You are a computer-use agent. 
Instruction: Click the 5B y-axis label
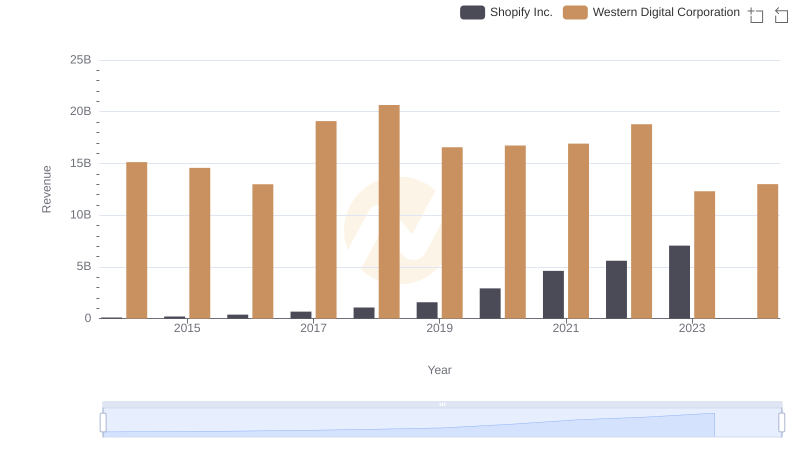point(84,266)
